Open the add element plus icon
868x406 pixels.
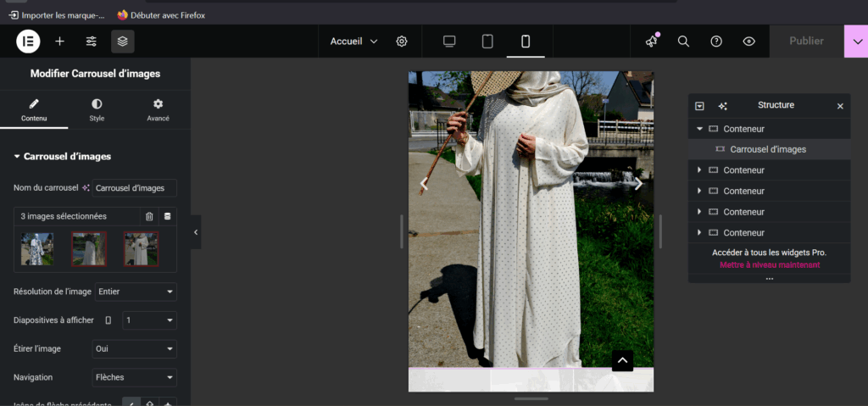tap(59, 41)
